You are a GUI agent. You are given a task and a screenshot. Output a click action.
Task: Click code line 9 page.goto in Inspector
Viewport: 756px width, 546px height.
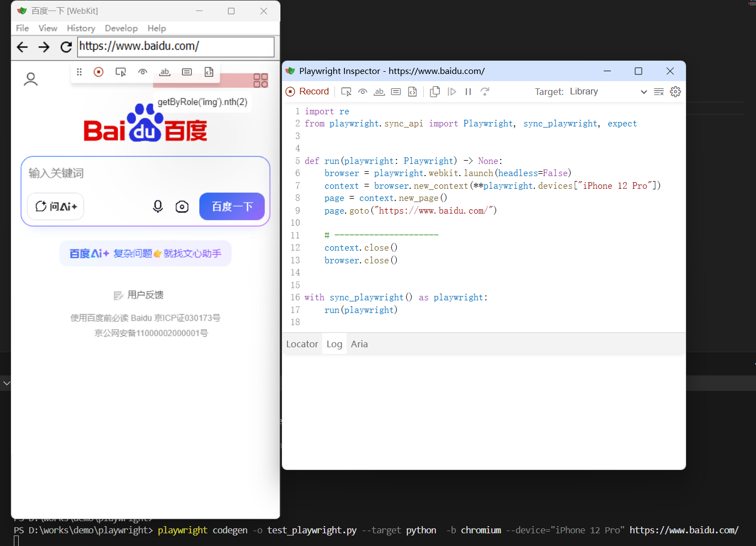[411, 210]
